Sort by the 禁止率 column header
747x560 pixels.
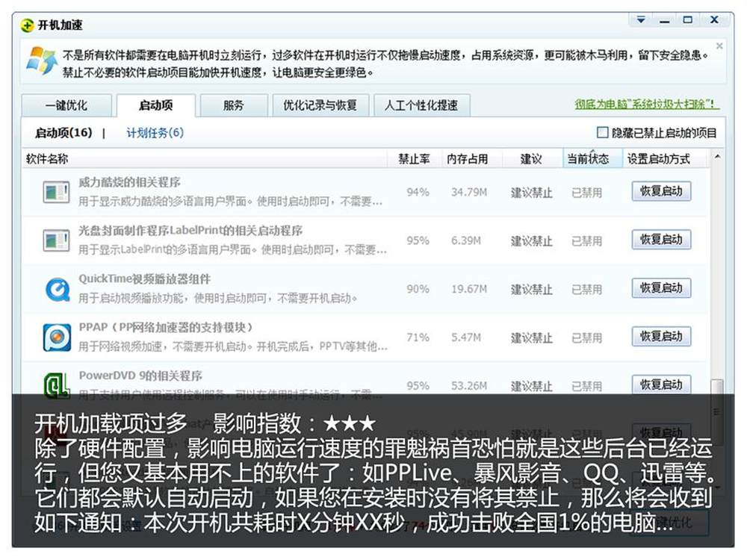click(414, 158)
